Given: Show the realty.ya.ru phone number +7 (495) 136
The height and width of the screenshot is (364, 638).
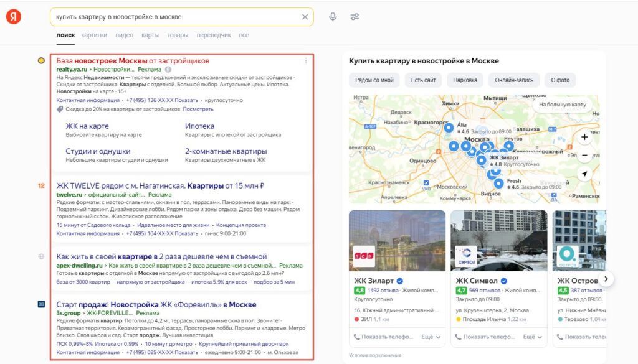Looking at the screenshot, I should [162, 100].
